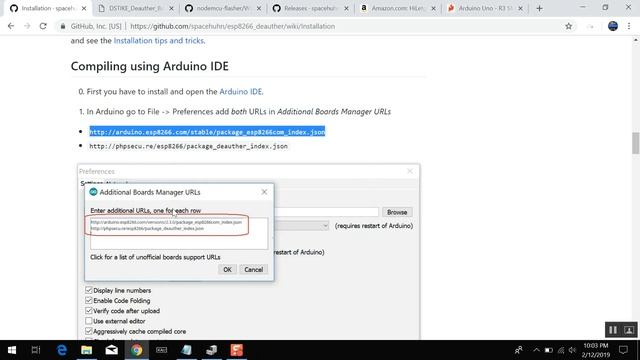Viewport: 640px width, 360px height.
Task: Click the Compiling using Arduino IDE heading
Action: point(149,66)
